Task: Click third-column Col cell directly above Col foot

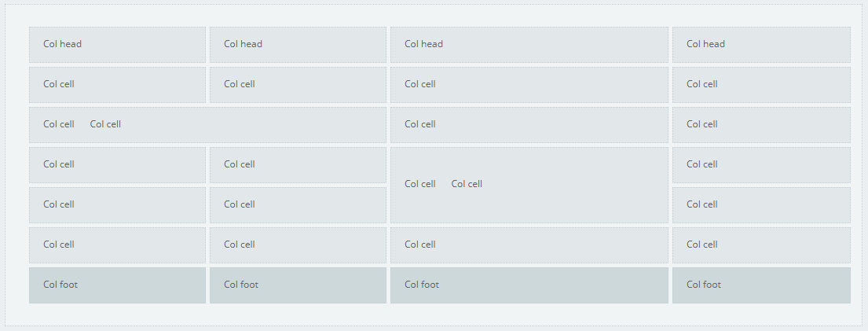Action: pyautogui.click(x=529, y=245)
